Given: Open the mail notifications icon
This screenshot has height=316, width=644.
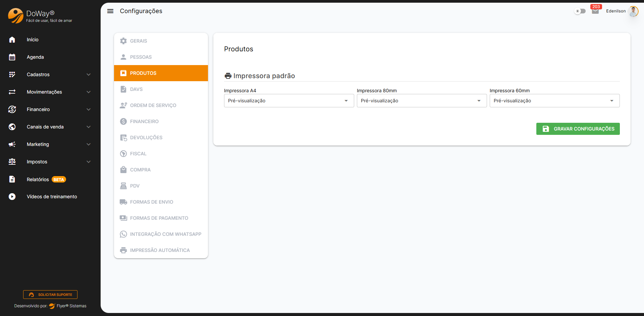Looking at the screenshot, I should point(595,11).
